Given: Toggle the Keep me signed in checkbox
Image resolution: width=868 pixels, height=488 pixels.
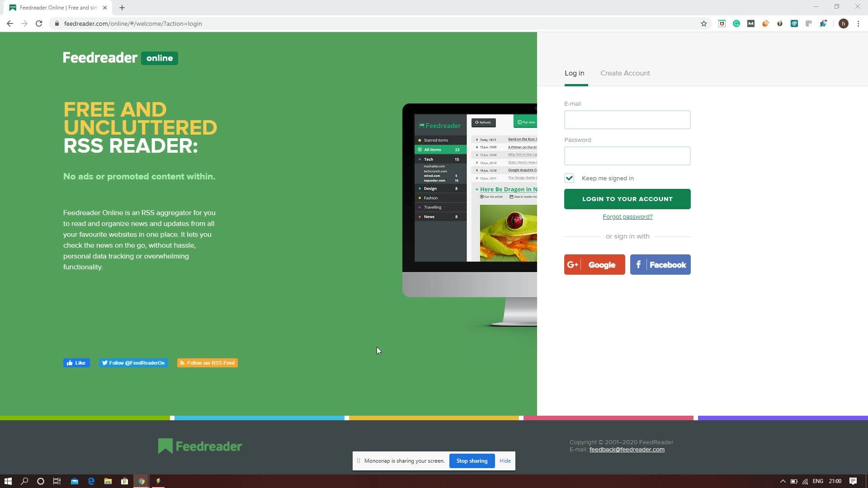Looking at the screenshot, I should [x=569, y=178].
